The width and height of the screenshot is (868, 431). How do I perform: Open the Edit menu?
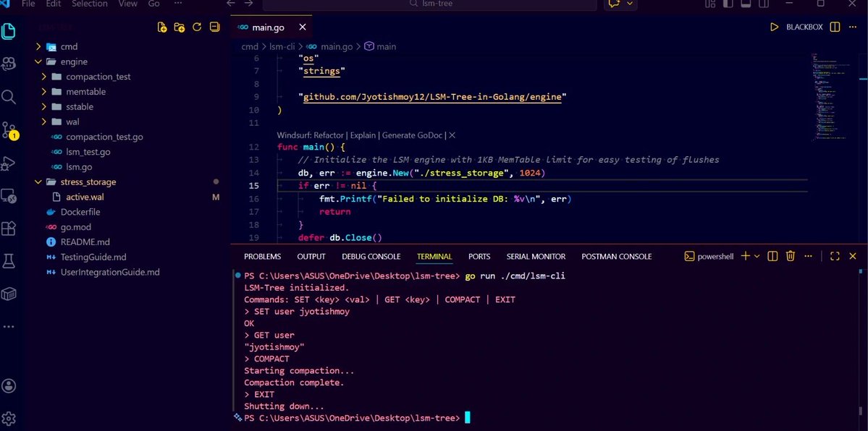click(54, 4)
